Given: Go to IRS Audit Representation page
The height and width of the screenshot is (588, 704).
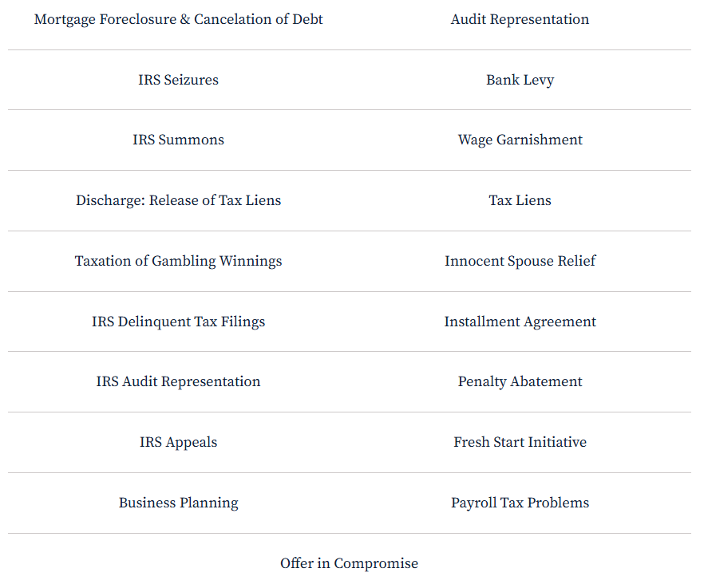Looking at the screenshot, I should pyautogui.click(x=178, y=381).
